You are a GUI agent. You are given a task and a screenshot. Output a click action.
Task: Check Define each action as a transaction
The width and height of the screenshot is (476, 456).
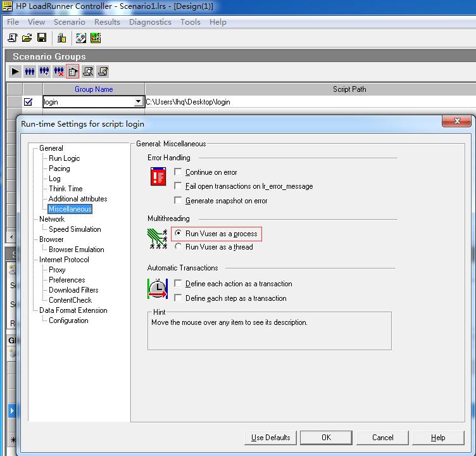click(x=178, y=284)
